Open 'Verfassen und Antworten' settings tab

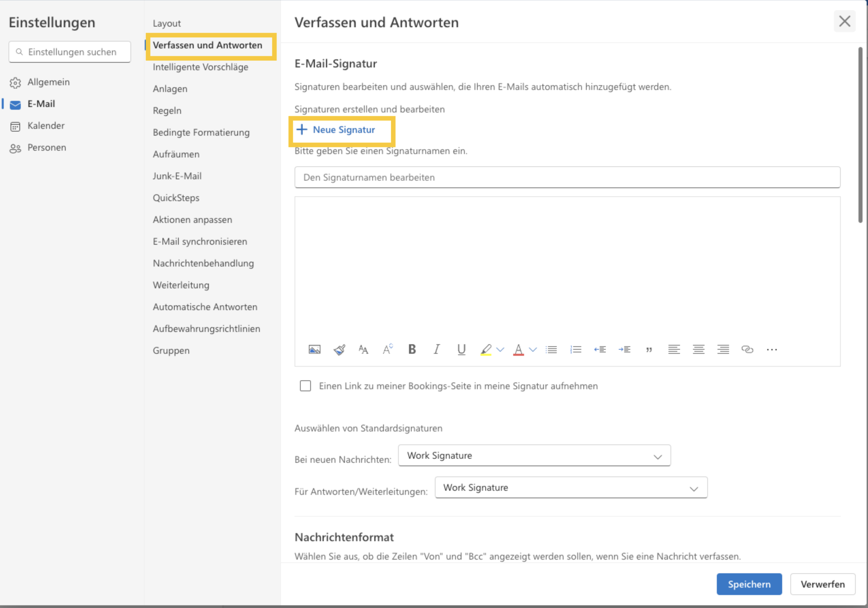click(208, 45)
